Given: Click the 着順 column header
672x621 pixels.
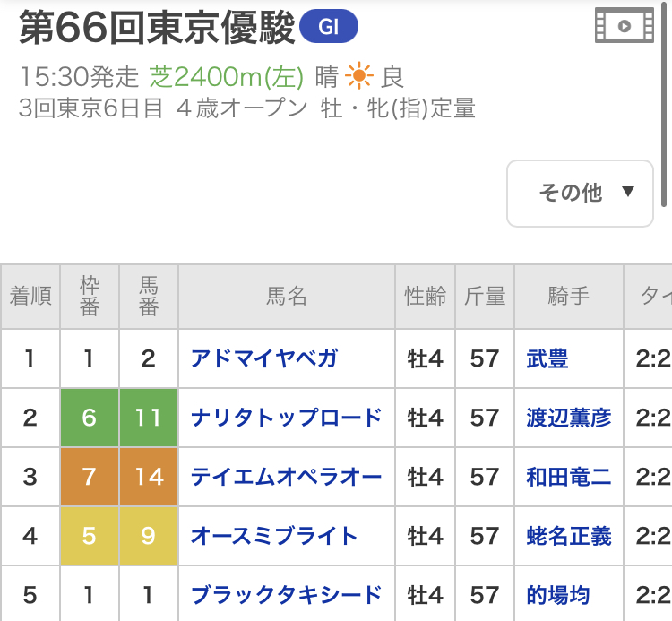Looking at the screenshot, I should (30, 297).
